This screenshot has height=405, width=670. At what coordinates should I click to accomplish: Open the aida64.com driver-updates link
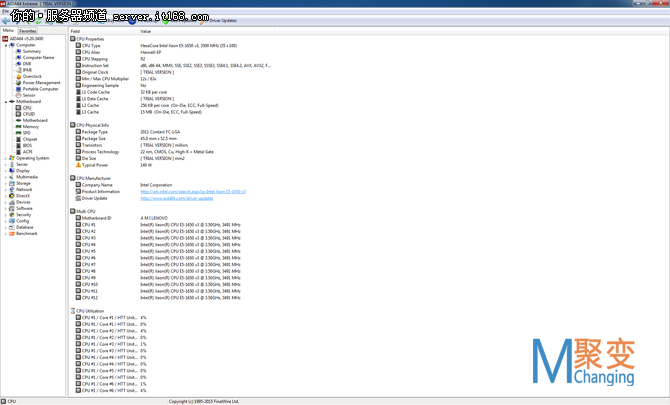(177, 198)
